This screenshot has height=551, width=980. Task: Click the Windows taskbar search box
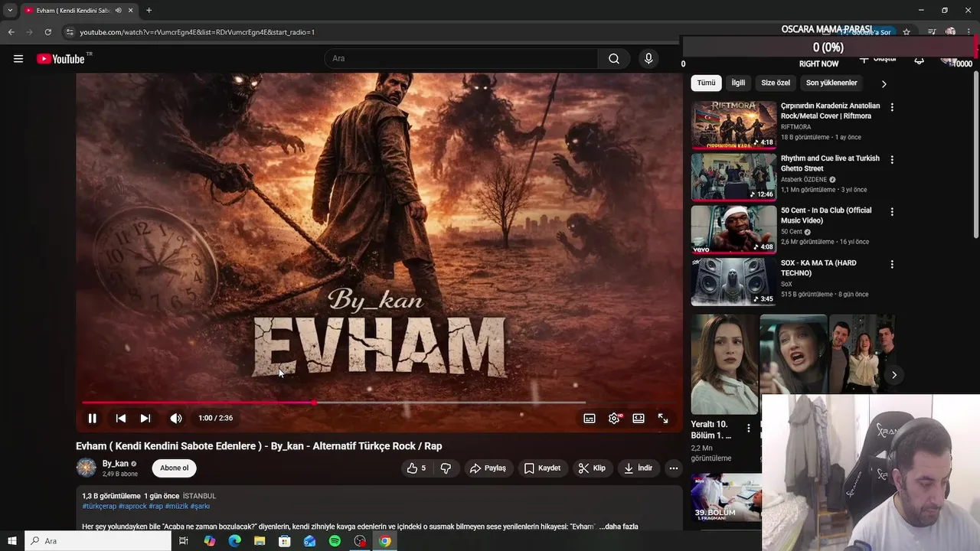(x=98, y=541)
